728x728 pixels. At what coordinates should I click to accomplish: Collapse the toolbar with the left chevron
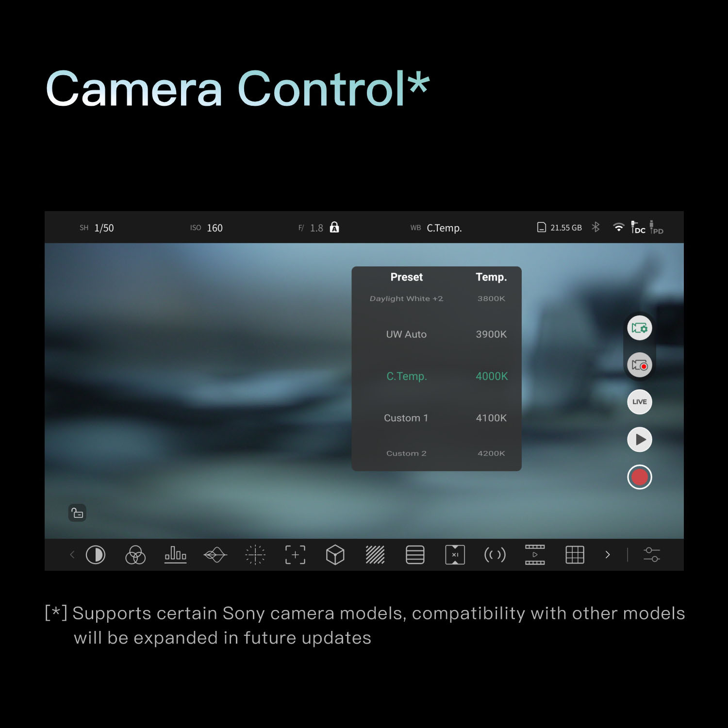click(72, 554)
